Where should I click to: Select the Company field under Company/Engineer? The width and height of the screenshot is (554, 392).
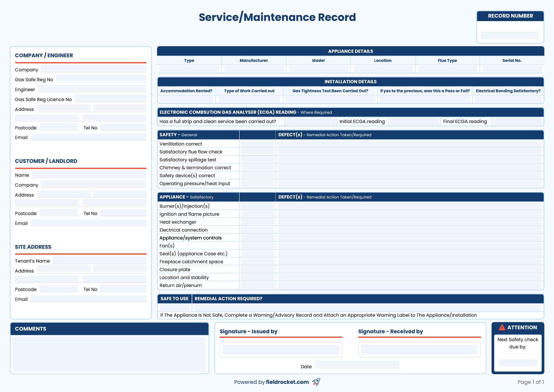(94, 69)
